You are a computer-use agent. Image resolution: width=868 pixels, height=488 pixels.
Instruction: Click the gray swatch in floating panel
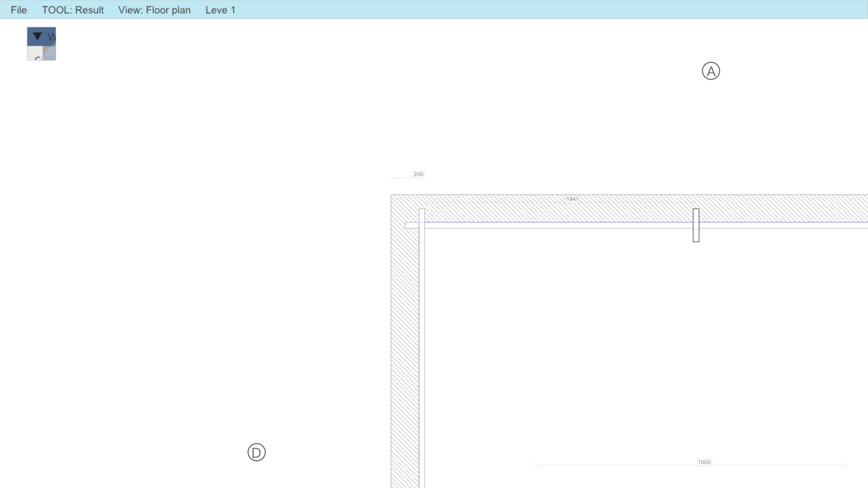coord(50,53)
